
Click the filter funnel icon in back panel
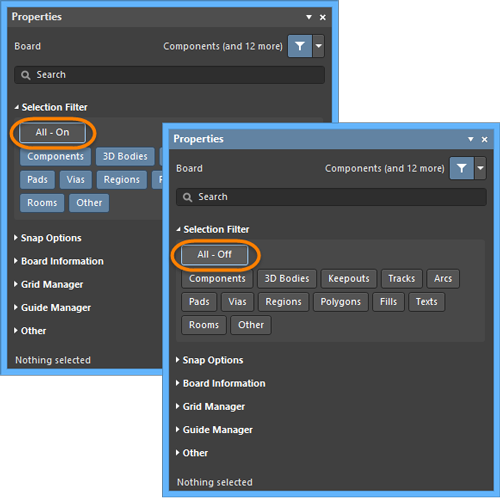[x=300, y=46]
